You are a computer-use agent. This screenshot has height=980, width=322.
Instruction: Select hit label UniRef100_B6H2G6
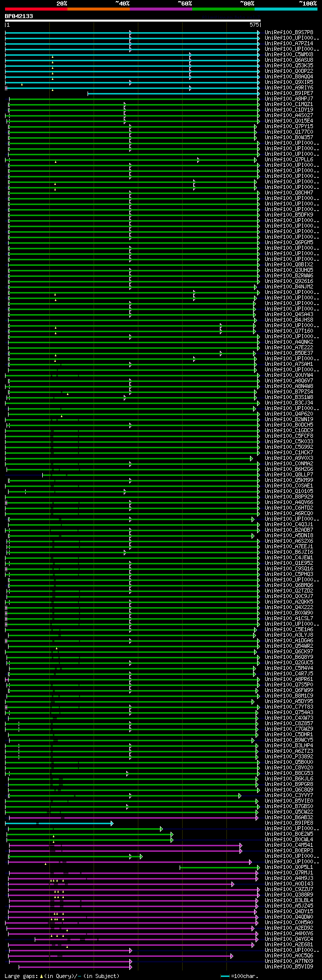tap(289, 469)
